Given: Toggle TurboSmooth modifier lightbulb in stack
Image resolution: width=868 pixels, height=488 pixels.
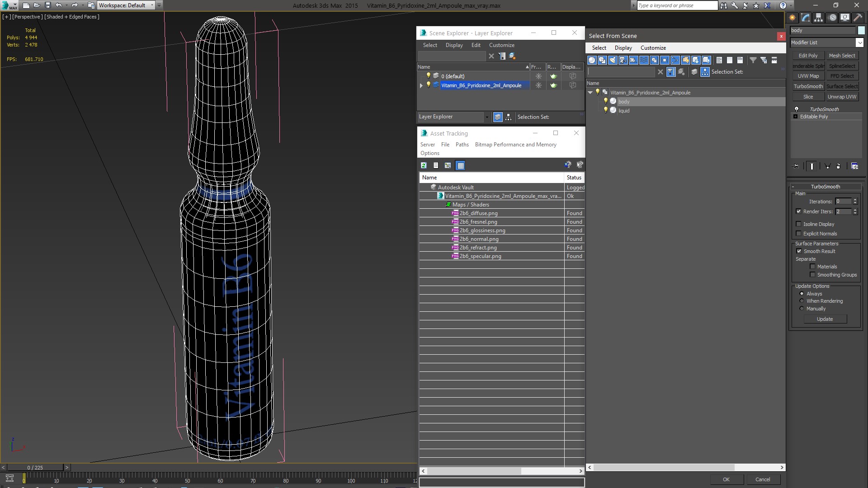Looking at the screenshot, I should click(x=797, y=109).
